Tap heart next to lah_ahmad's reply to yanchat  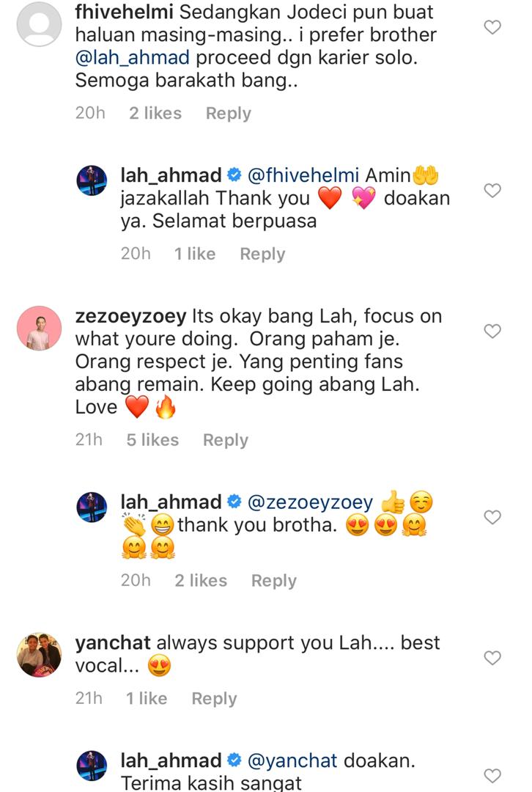click(492, 775)
